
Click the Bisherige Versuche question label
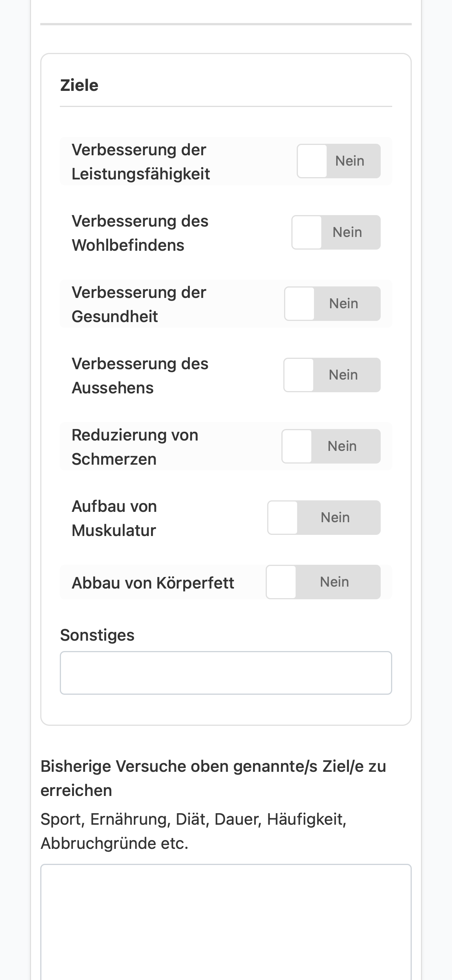[x=213, y=778]
